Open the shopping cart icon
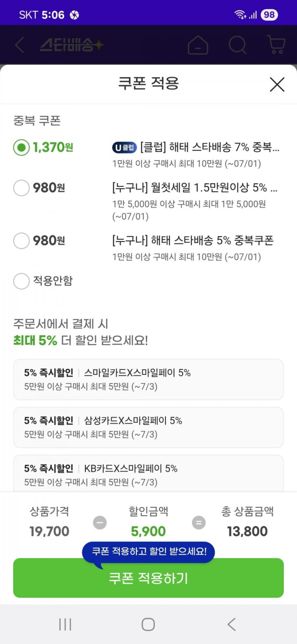This screenshot has height=644, width=297. coord(276,45)
